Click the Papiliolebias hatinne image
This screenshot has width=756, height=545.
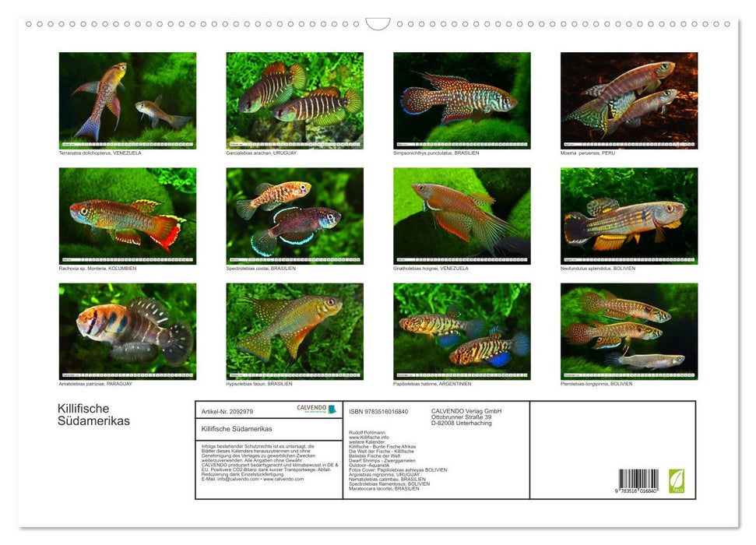(x=462, y=331)
